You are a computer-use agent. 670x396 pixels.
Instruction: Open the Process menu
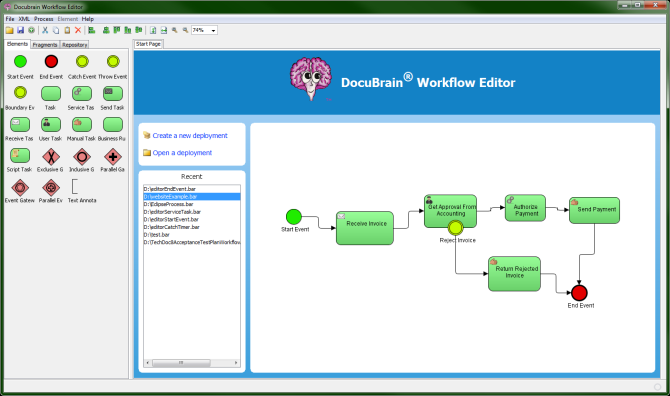(44, 19)
